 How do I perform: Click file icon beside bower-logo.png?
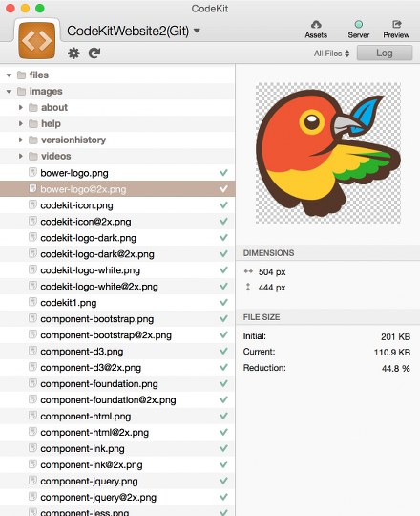[x=32, y=172]
